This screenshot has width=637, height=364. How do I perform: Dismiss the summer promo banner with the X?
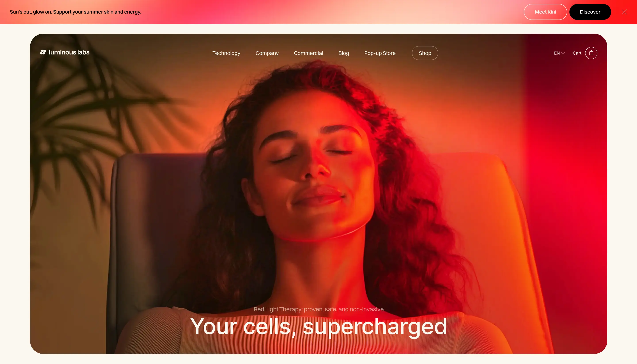coord(624,12)
